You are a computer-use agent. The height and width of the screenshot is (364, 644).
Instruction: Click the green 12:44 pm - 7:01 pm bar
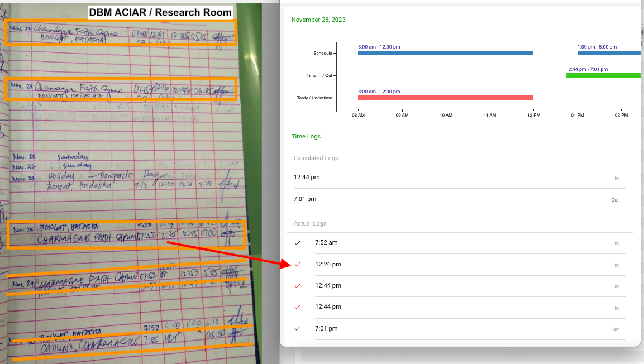[x=603, y=75]
